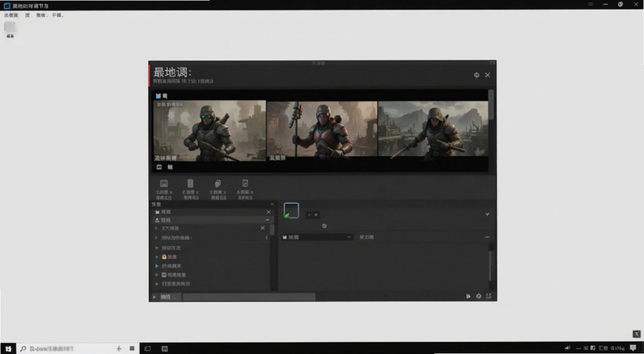Click the bars icon at dialog bottom-right corner
644x354 pixels.
(x=489, y=296)
